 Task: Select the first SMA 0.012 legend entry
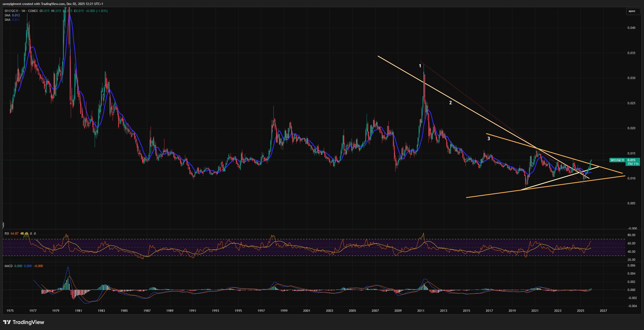coord(12,15)
